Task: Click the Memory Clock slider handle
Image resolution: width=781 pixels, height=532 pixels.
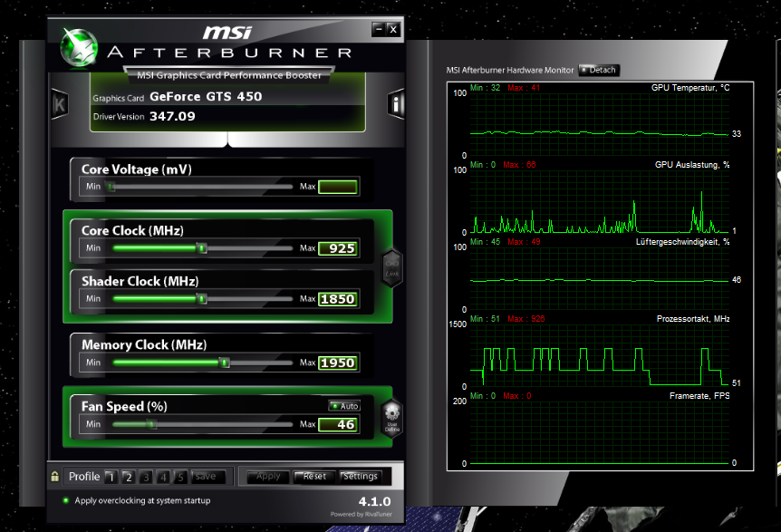Action: pos(225,363)
